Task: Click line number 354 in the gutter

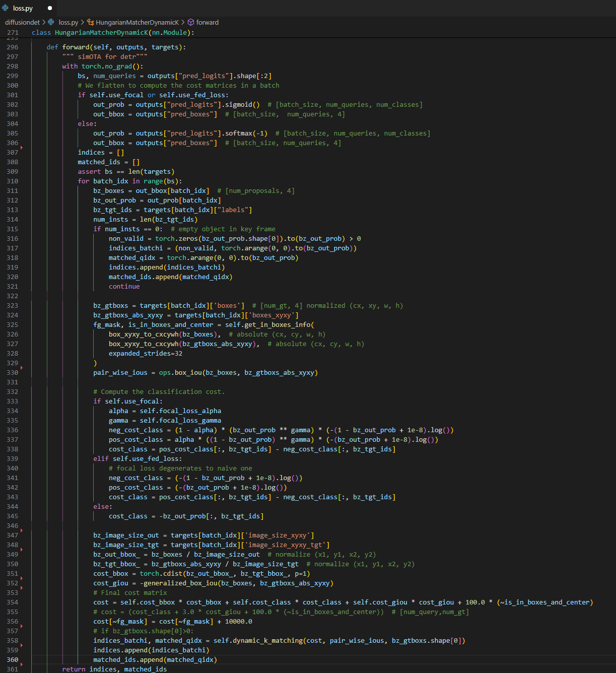Action: tap(13, 602)
